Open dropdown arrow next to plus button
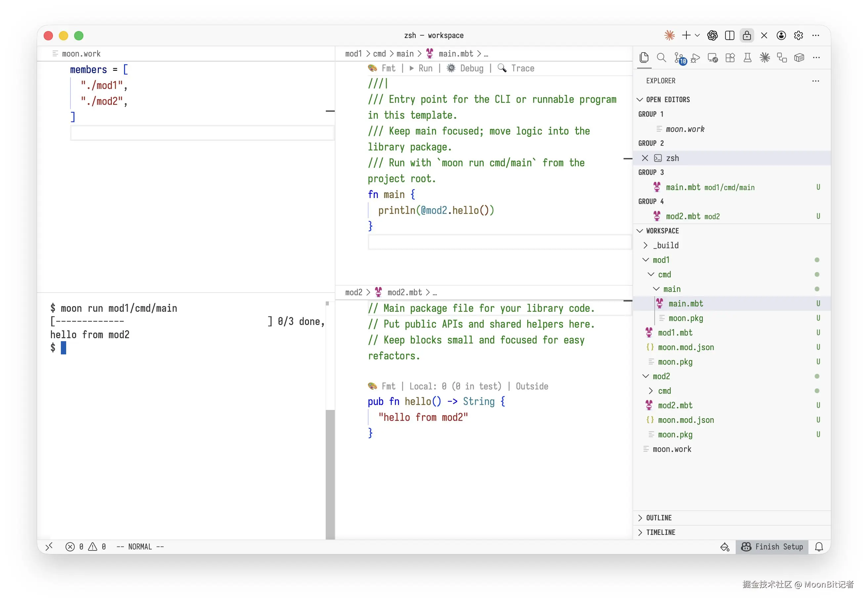 698,35
